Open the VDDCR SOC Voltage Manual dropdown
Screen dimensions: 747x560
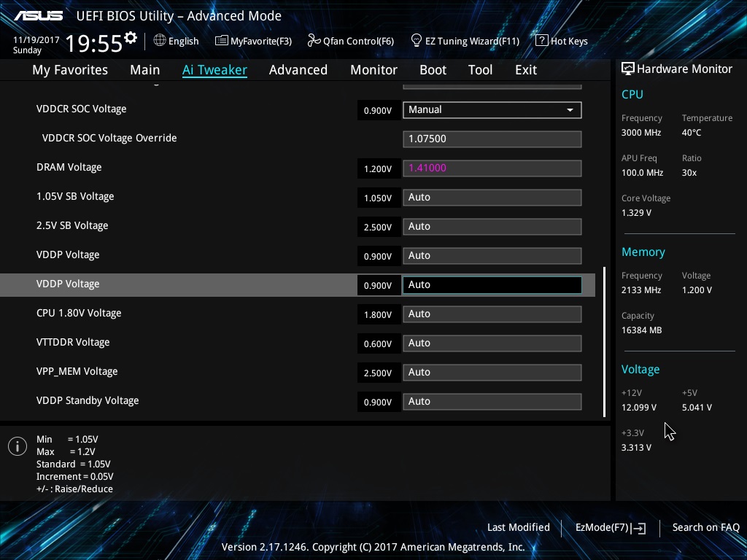492,110
